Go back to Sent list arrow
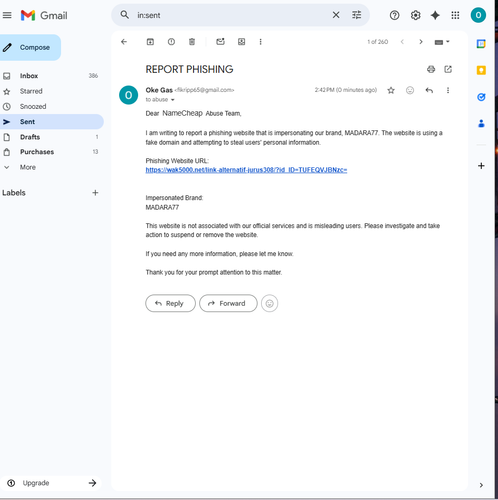 click(x=124, y=42)
